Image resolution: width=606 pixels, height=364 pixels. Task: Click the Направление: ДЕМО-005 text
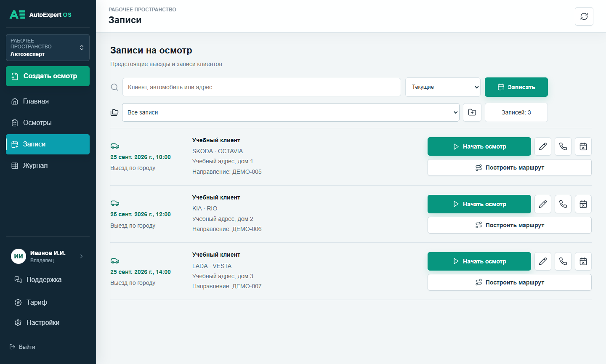pos(227,172)
